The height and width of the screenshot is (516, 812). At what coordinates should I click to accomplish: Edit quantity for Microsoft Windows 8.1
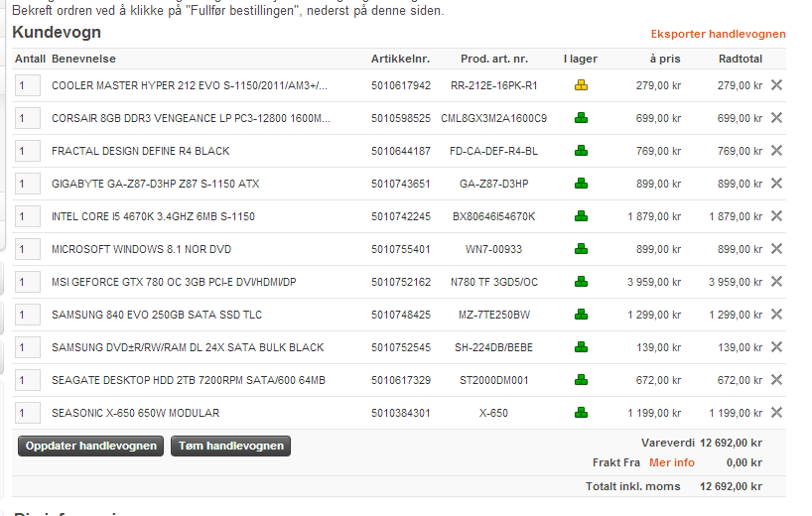coord(28,249)
